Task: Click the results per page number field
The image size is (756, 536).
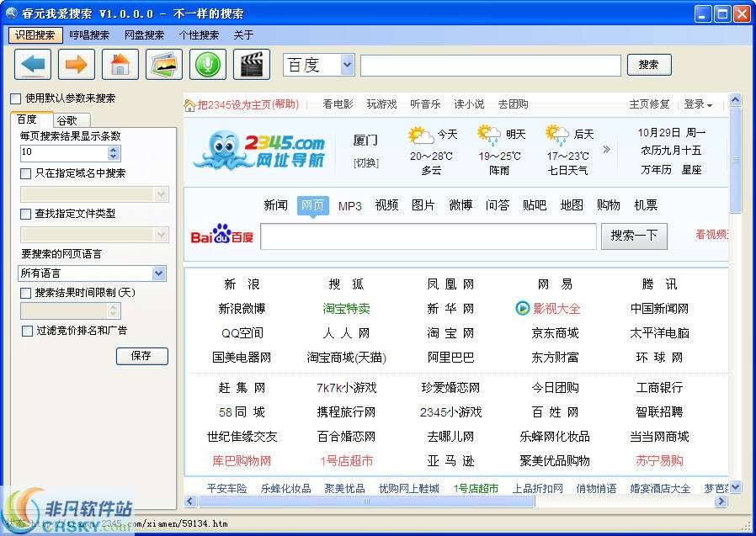Action: click(64, 153)
